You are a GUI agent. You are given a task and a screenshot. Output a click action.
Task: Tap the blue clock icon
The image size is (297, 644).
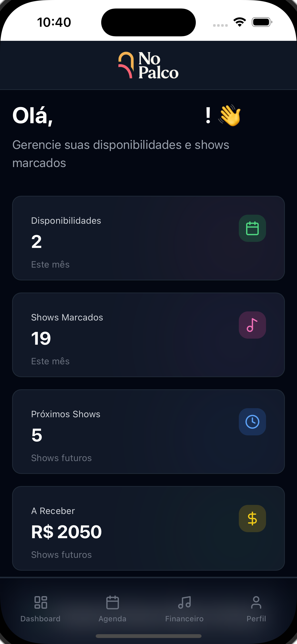click(x=252, y=422)
